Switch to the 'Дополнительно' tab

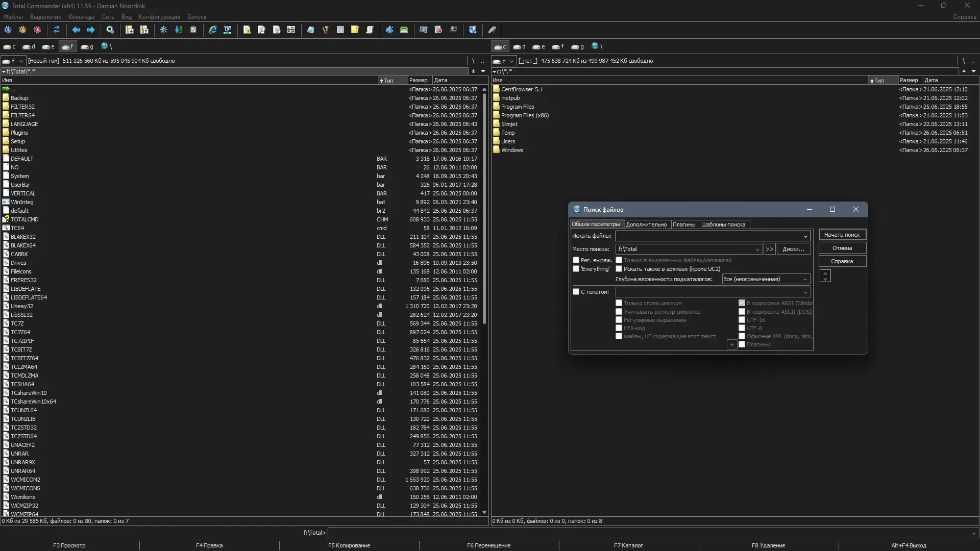click(x=646, y=224)
